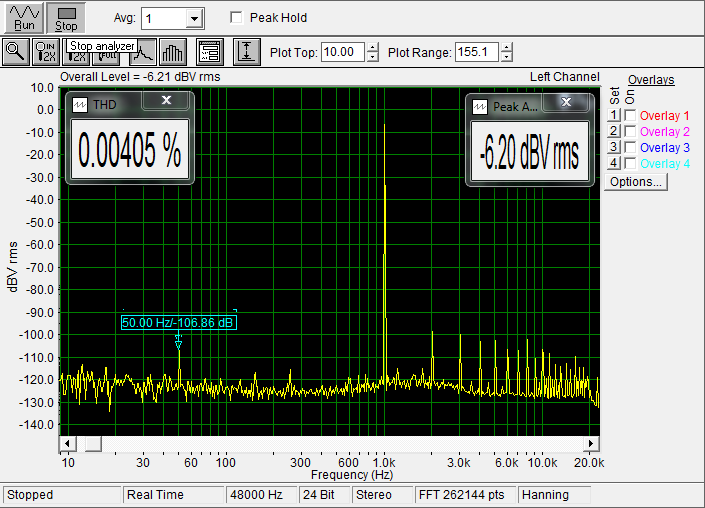Click the Left Channel label
The height and width of the screenshot is (508, 705).
[x=565, y=77]
